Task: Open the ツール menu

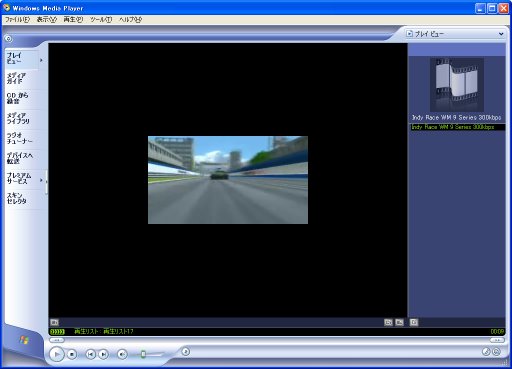Action: pyautogui.click(x=101, y=20)
